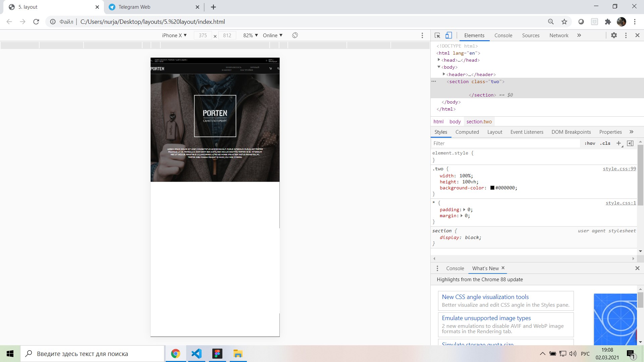Image resolution: width=644 pixels, height=362 pixels.
Task: Click the ellipsis actions on selected node
Action: (434, 81)
